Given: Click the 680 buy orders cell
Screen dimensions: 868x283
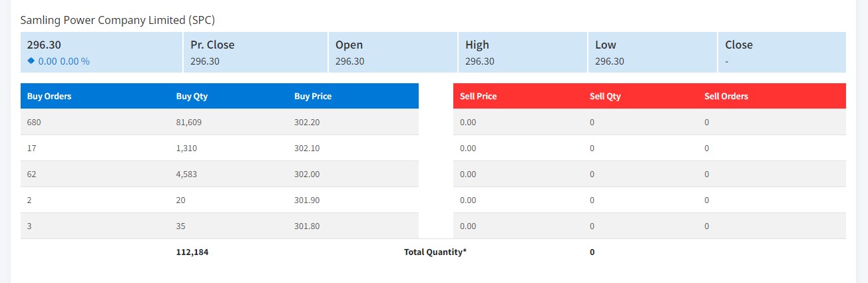Looking at the screenshot, I should [34, 123].
